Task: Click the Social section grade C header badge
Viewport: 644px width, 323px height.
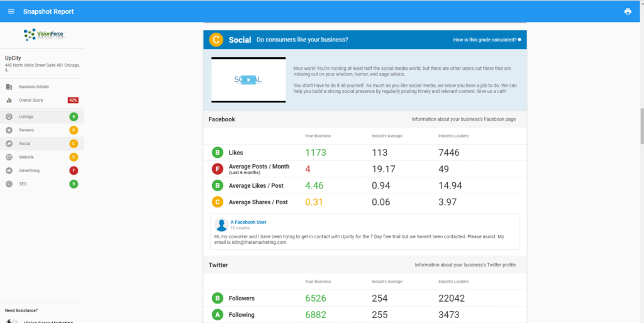Action: pos(216,40)
